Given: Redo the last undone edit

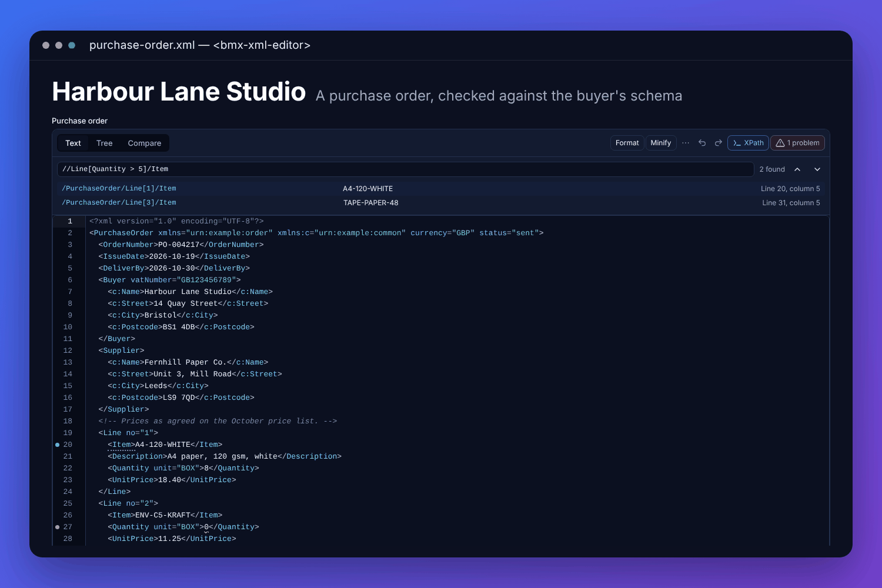Looking at the screenshot, I should pyautogui.click(x=719, y=143).
